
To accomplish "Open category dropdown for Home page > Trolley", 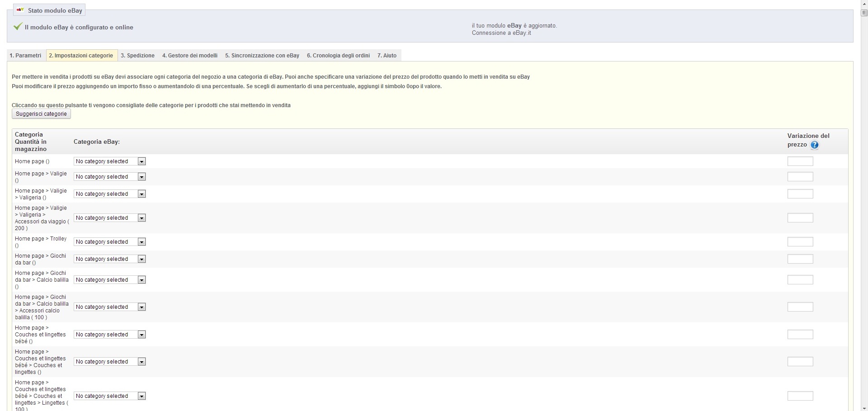I will point(110,242).
